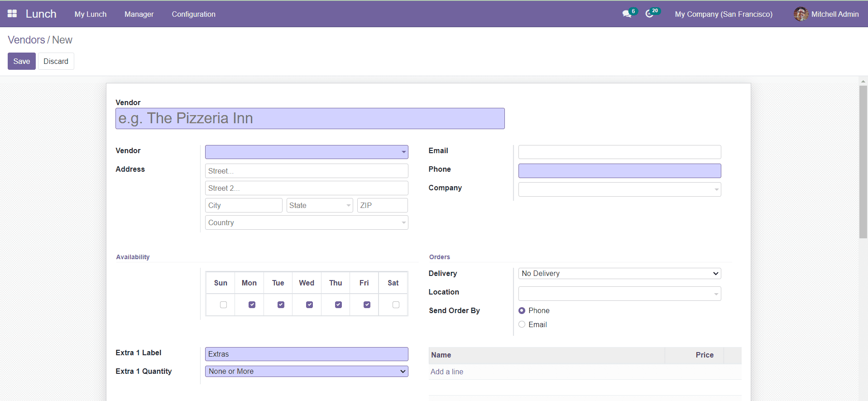Open the apps grid menu icon
This screenshot has height=401, width=868.
[12, 14]
